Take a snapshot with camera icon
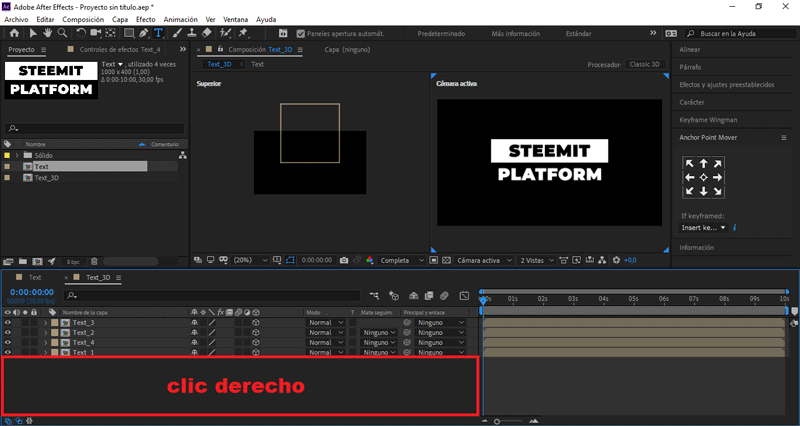Image resolution: width=800 pixels, height=426 pixels. tap(343, 260)
